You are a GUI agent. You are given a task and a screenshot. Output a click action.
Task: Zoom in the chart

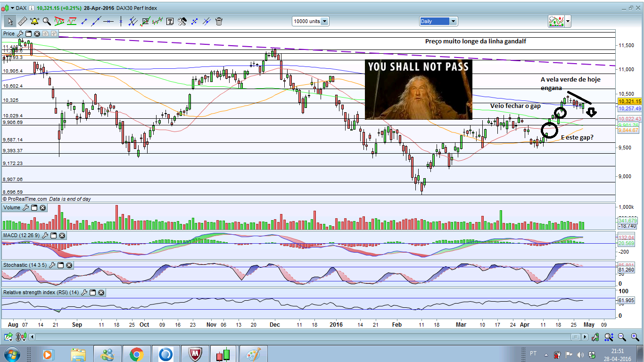pos(635,337)
